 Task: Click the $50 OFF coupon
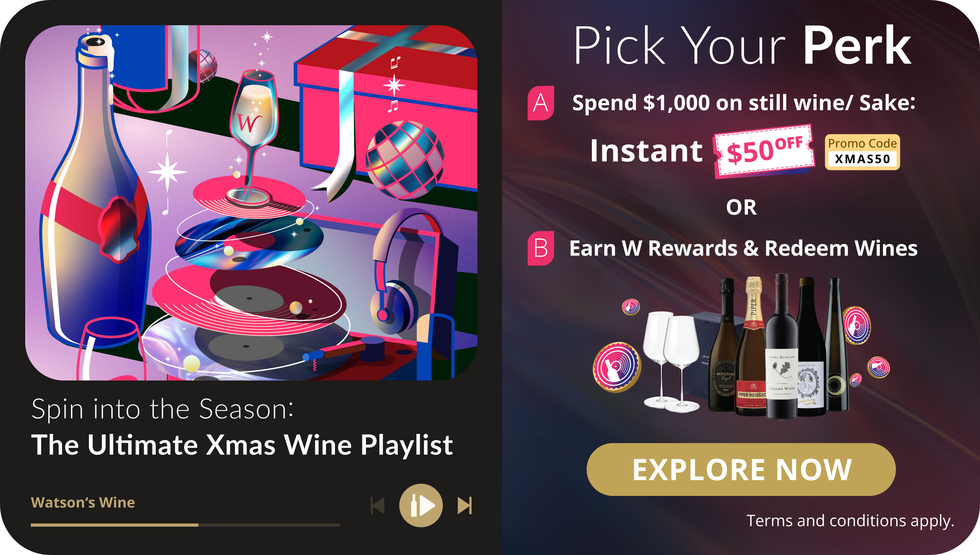(764, 151)
